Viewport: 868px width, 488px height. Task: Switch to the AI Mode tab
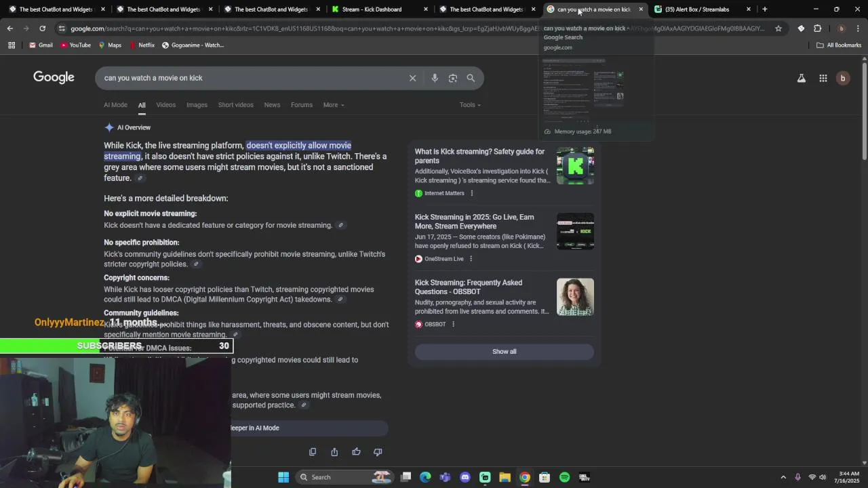click(x=115, y=105)
